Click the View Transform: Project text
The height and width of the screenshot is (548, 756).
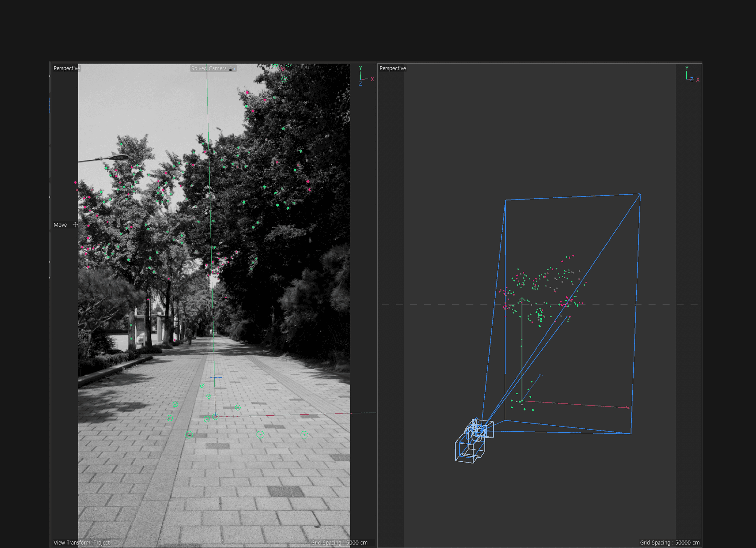tap(81, 543)
